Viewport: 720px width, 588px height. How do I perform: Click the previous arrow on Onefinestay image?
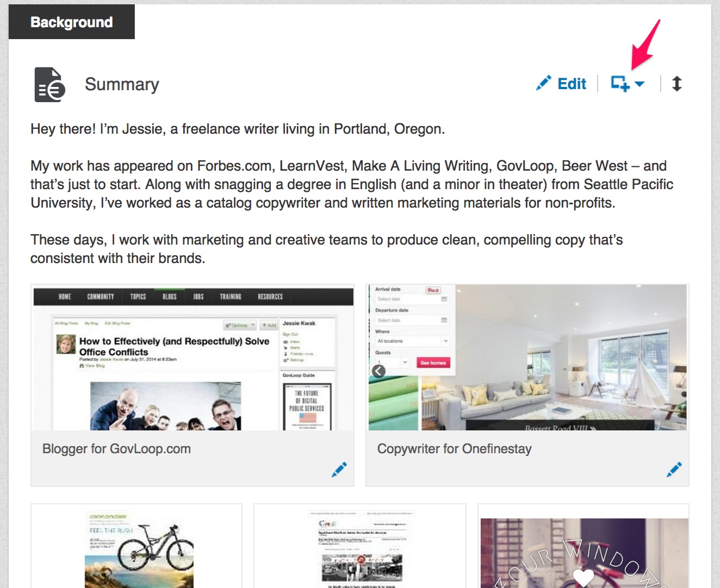(378, 371)
